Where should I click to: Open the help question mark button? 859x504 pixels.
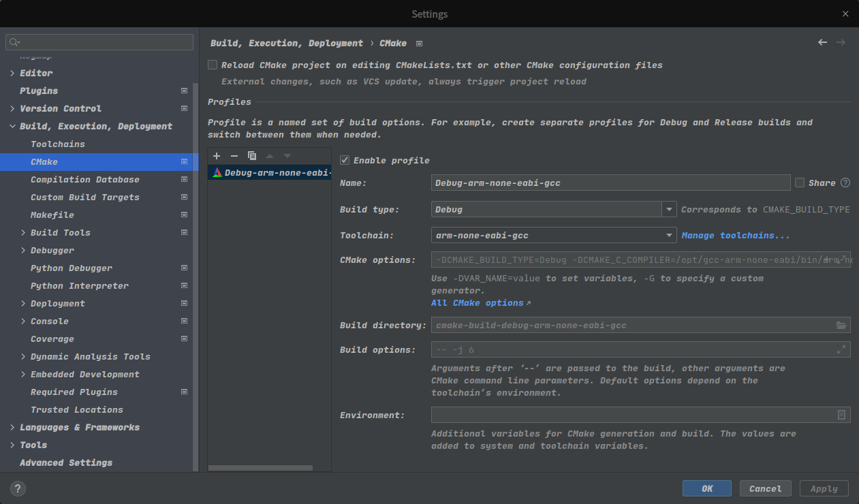18,488
